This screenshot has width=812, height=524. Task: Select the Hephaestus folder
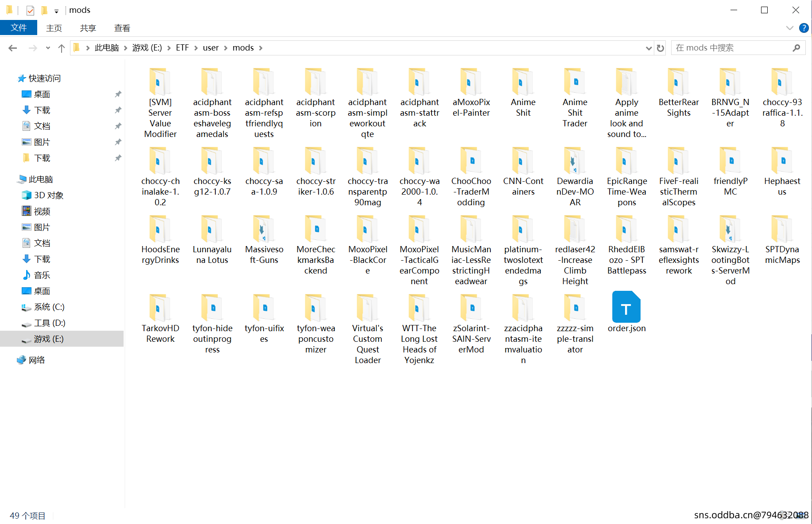click(x=782, y=171)
